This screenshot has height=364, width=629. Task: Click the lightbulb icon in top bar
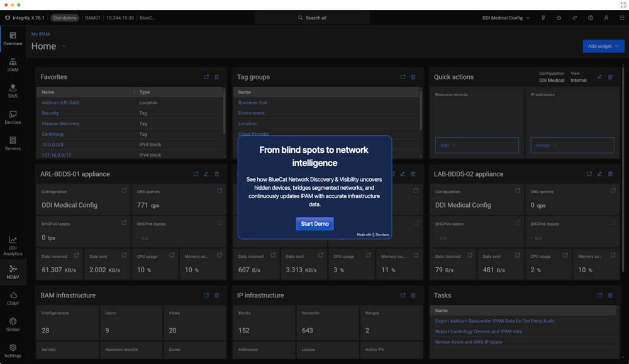[543, 18]
